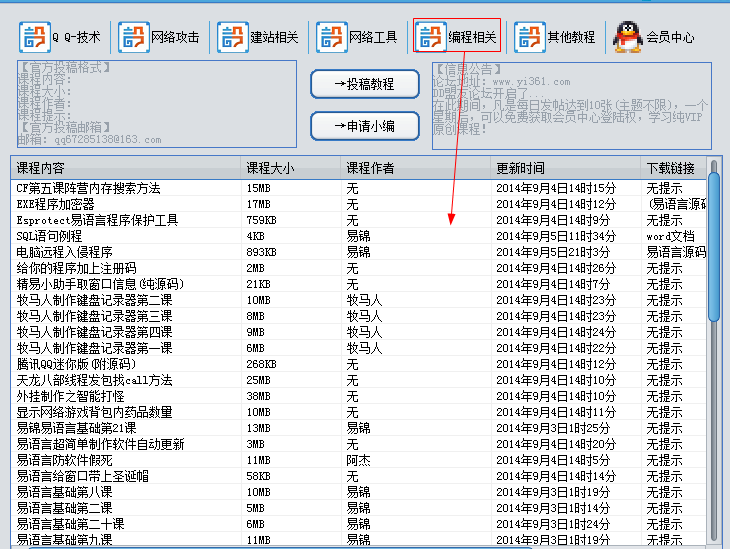The image size is (730, 549).
Task: Click the →申请小编 button
Action: [x=365, y=126]
